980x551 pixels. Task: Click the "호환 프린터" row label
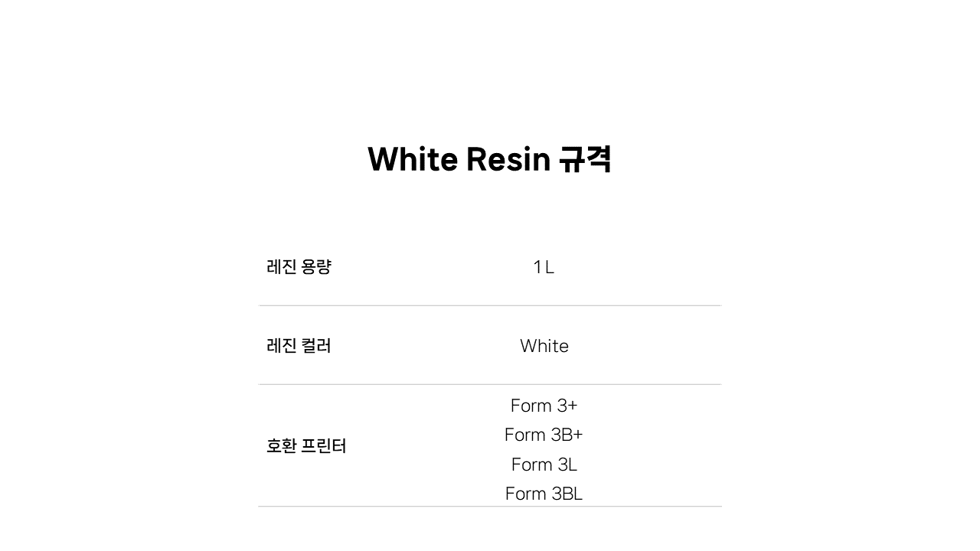coord(306,446)
